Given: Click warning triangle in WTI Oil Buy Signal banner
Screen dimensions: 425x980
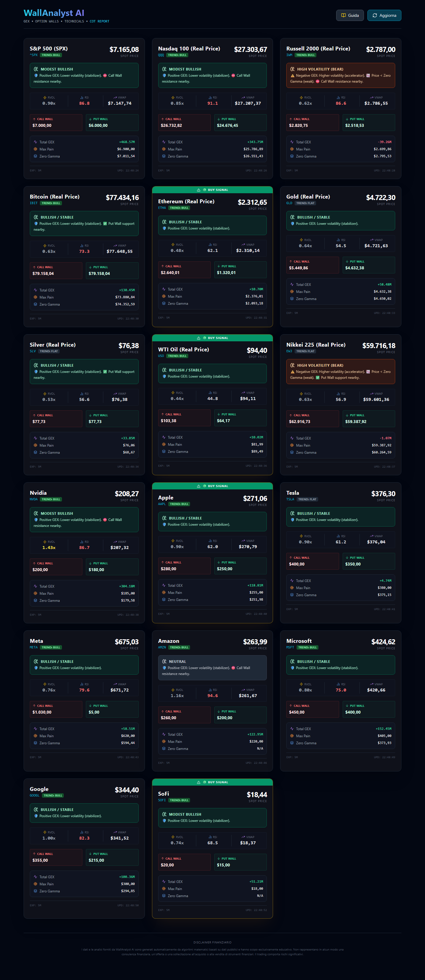Looking at the screenshot, I should [x=199, y=338].
